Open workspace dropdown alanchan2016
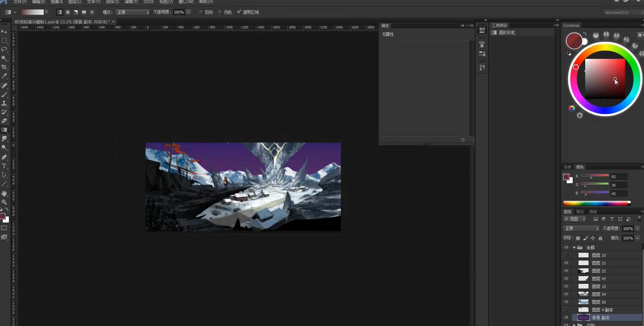 (x=623, y=12)
